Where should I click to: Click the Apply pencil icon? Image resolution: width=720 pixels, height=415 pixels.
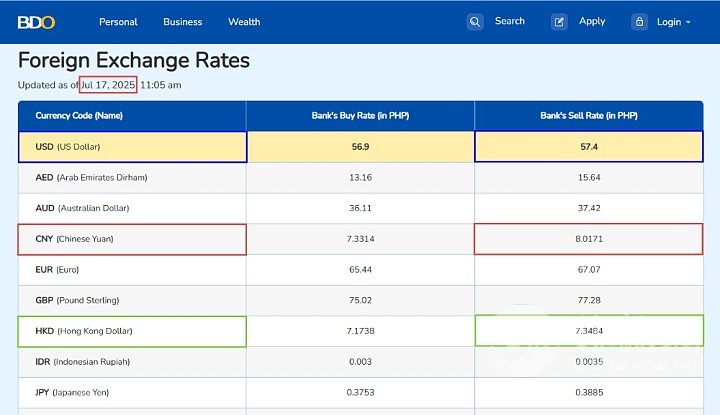[559, 22]
